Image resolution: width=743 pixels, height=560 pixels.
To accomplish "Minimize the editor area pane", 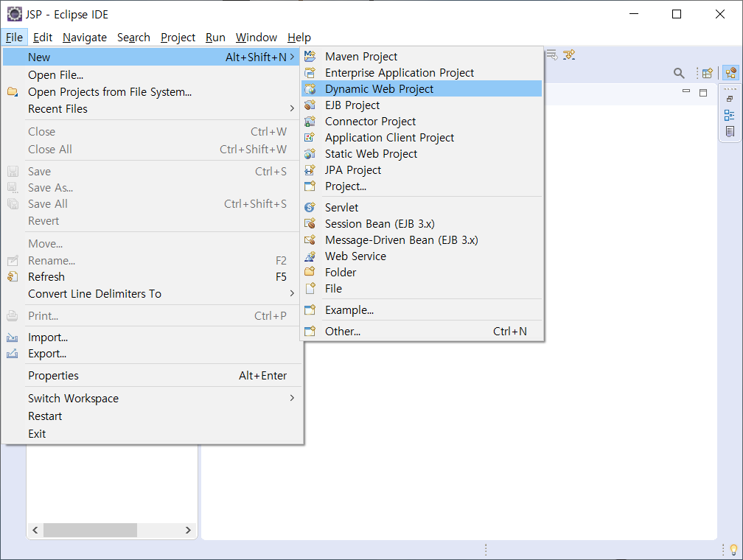I will point(686,92).
